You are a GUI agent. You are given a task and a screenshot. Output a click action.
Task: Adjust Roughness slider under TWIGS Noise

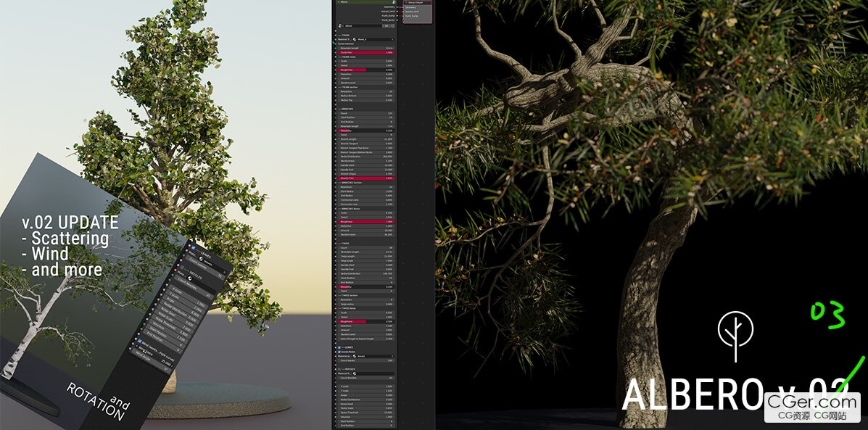(366, 321)
